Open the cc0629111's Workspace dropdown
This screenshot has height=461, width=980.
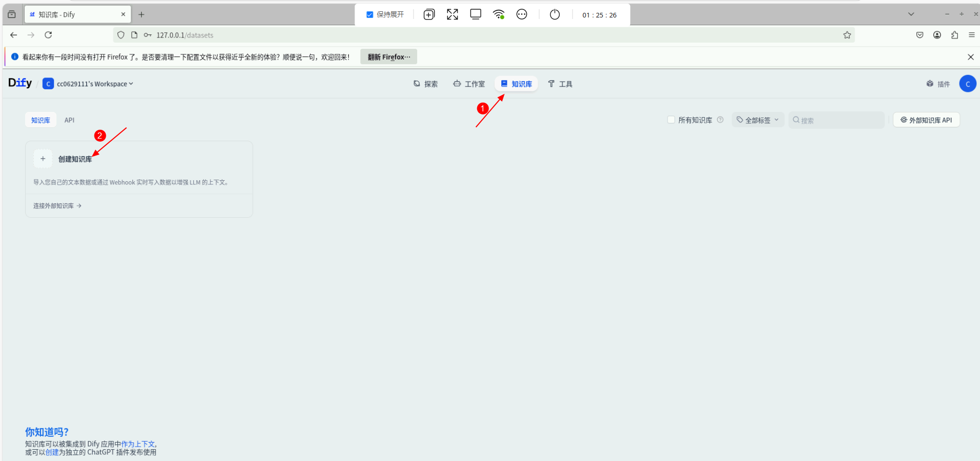[88, 84]
